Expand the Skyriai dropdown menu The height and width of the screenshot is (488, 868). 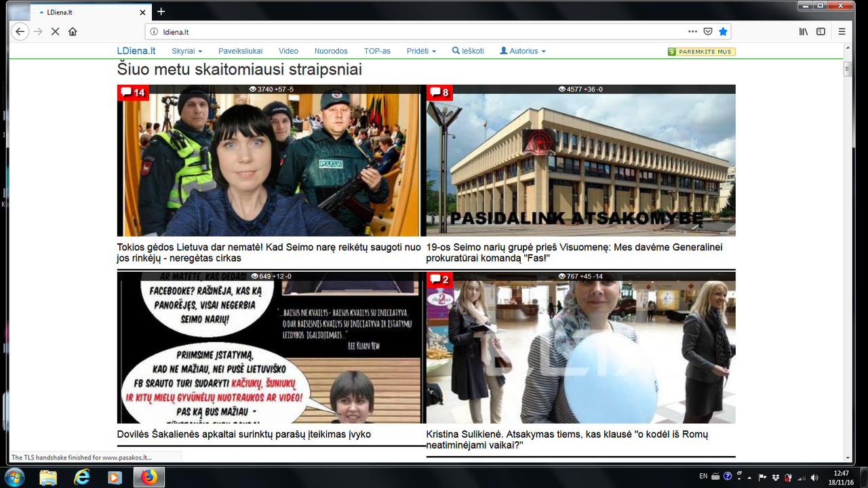(187, 51)
